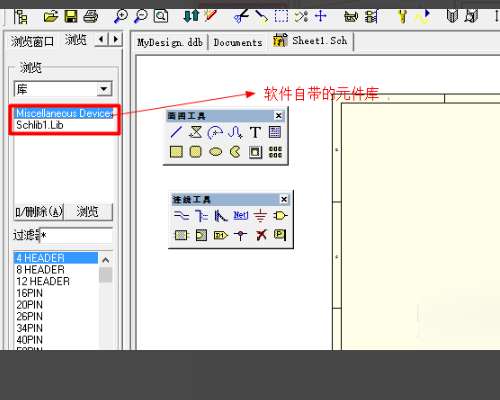Choose the ellipse drawing tool
The height and width of the screenshot is (400, 500).
pos(215,152)
